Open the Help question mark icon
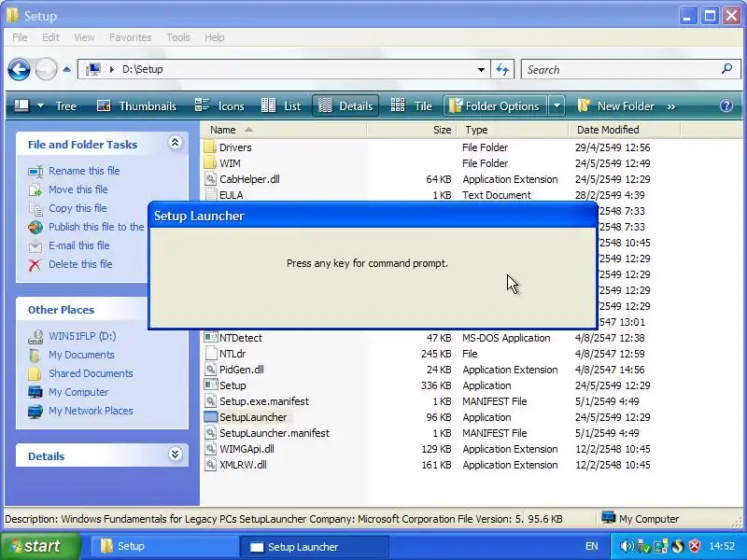This screenshot has height=560, width=747. 726,105
